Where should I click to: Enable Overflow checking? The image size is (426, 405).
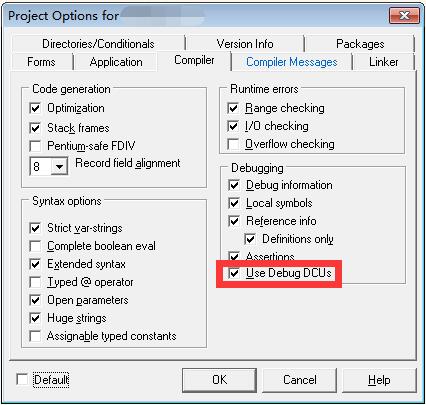pyautogui.click(x=233, y=144)
